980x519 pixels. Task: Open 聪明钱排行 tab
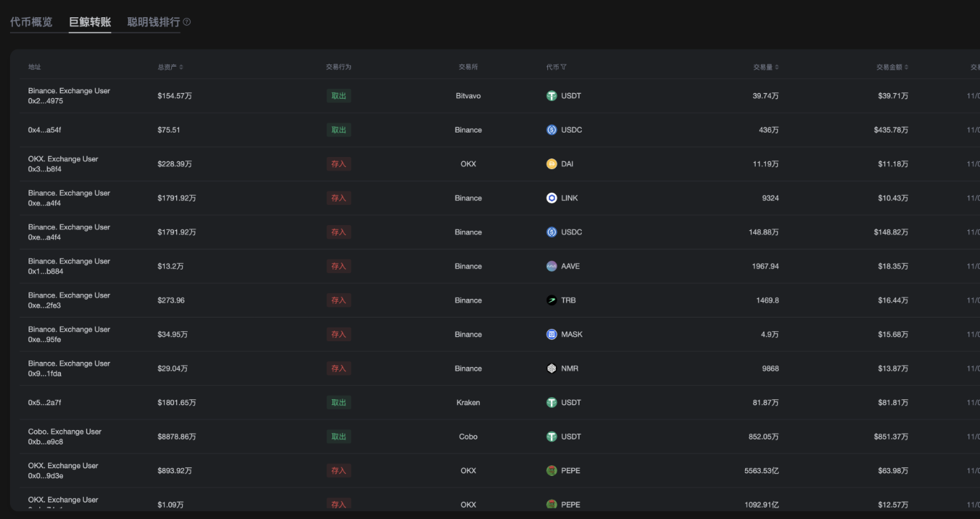[153, 22]
